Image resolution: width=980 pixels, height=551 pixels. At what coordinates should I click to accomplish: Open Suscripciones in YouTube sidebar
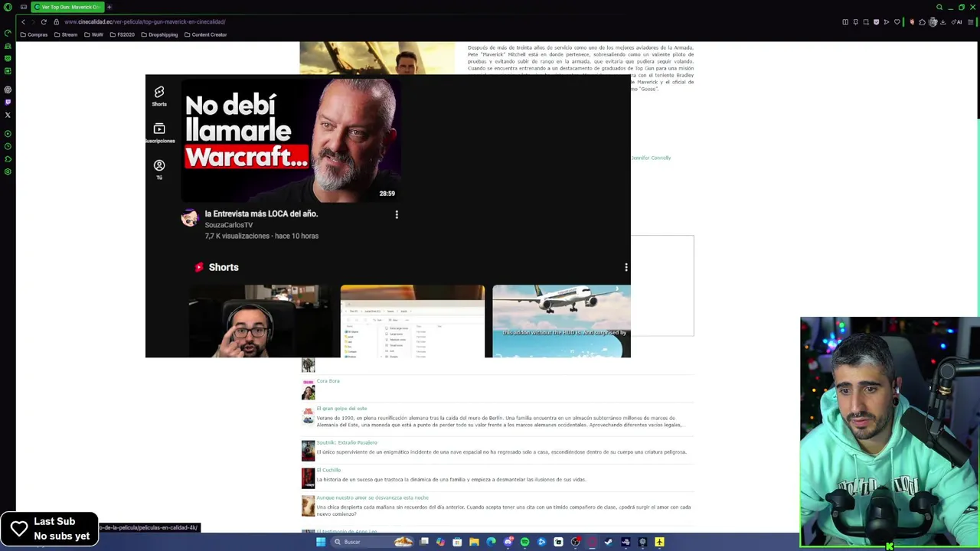(159, 132)
